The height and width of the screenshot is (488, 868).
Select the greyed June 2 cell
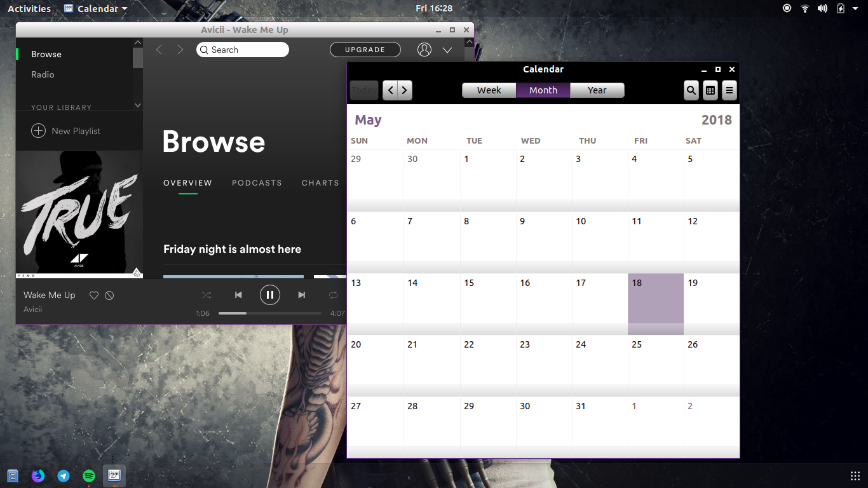pyautogui.click(x=712, y=427)
